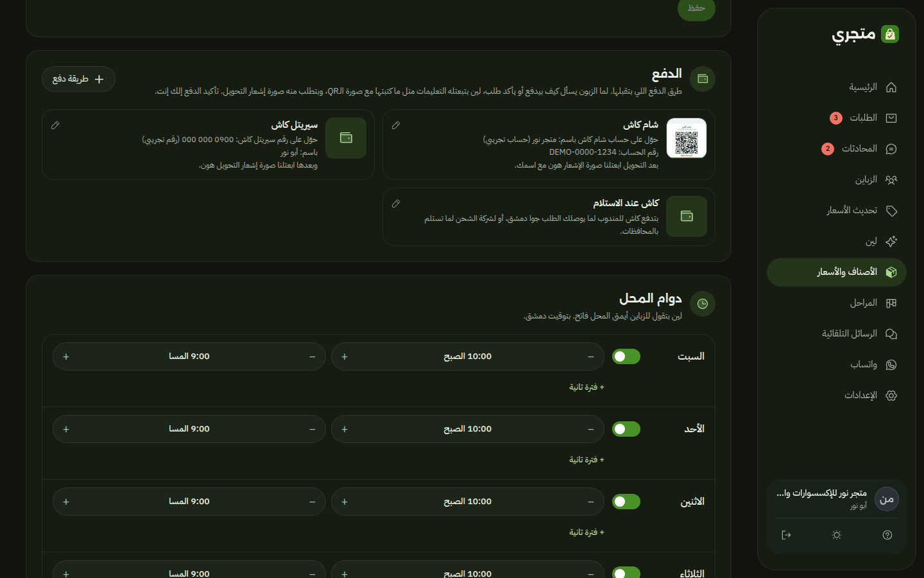Click the home icon for الرئيسية
Screen dimensions: 924x578
[x=891, y=87]
